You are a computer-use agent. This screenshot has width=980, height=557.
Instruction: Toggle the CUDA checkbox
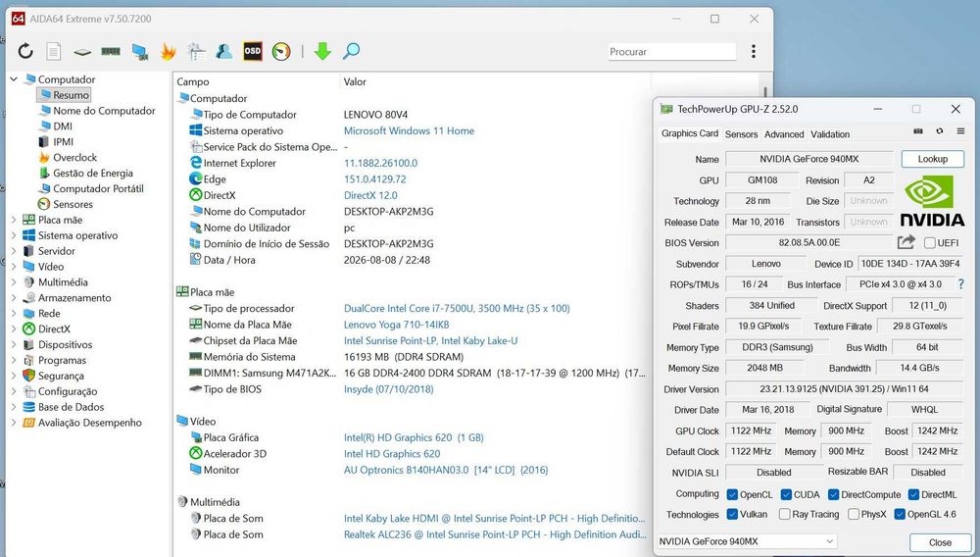[786, 494]
